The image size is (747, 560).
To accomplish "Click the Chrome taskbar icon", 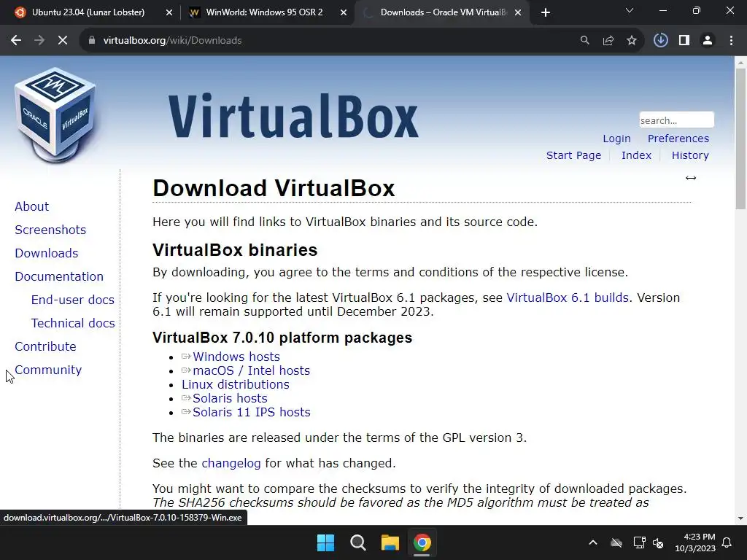I will [422, 542].
